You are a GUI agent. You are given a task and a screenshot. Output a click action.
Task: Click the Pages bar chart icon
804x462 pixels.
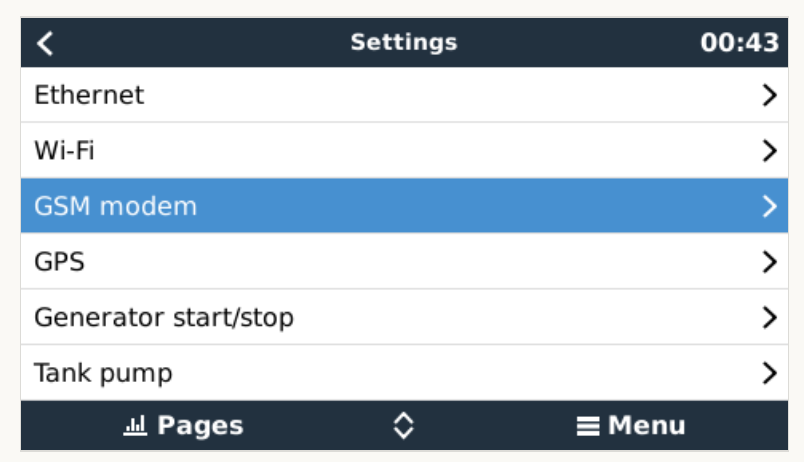[135, 426]
